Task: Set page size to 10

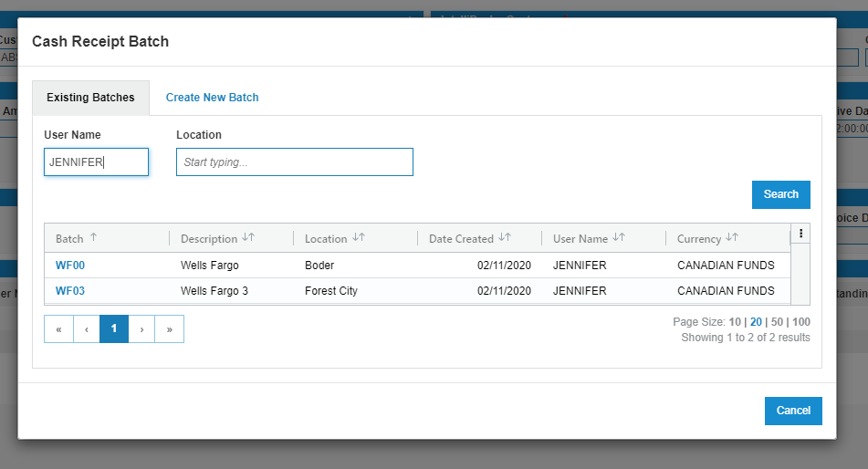Action: (x=735, y=322)
